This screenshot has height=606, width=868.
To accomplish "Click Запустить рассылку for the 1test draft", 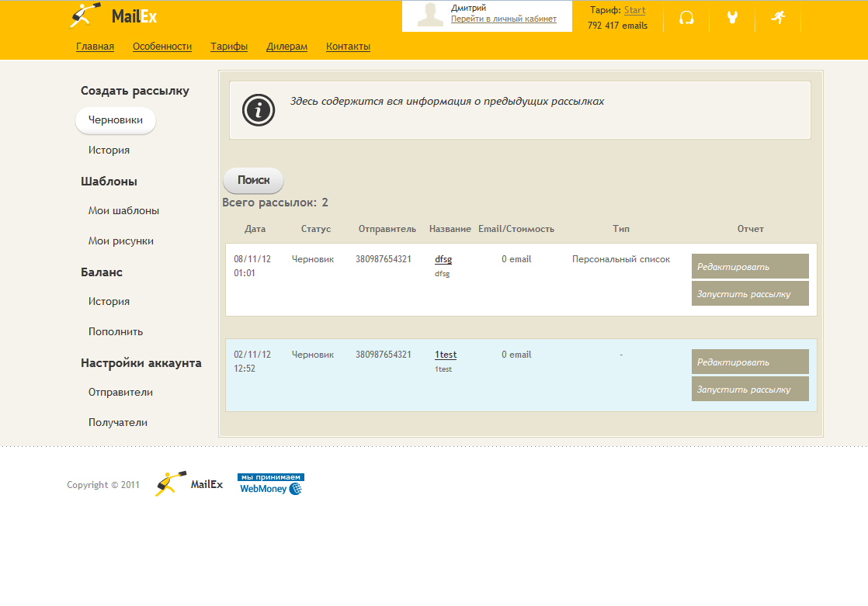I will [750, 389].
